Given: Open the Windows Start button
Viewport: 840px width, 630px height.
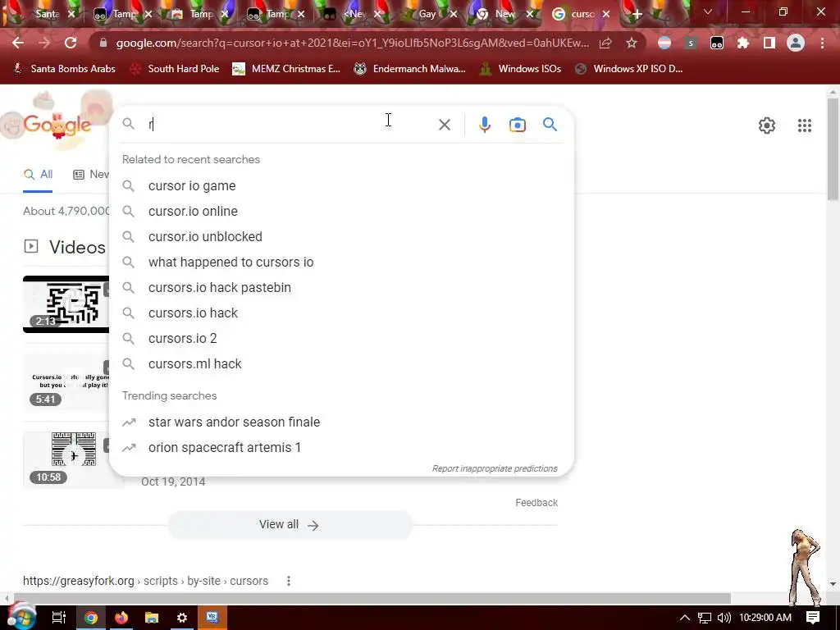Looking at the screenshot, I should 21,617.
